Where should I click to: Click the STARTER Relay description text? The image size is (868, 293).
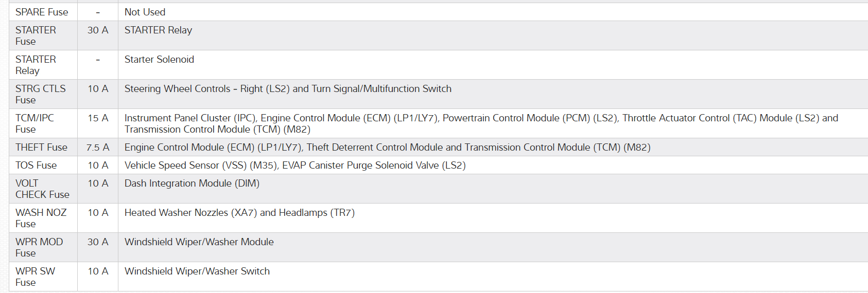coord(158,30)
